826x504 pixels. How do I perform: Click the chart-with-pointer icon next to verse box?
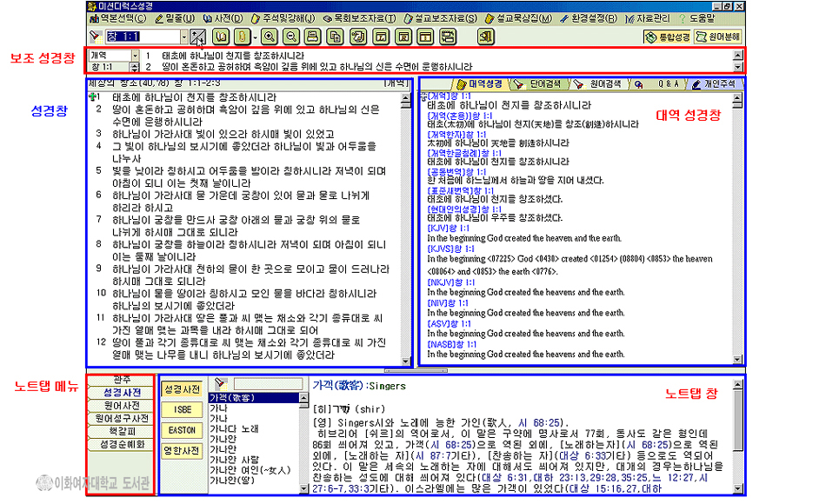coord(198,36)
